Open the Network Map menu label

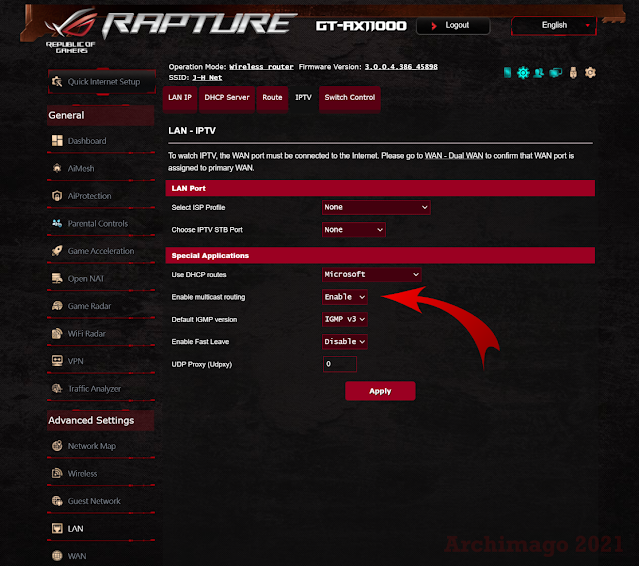tap(92, 446)
